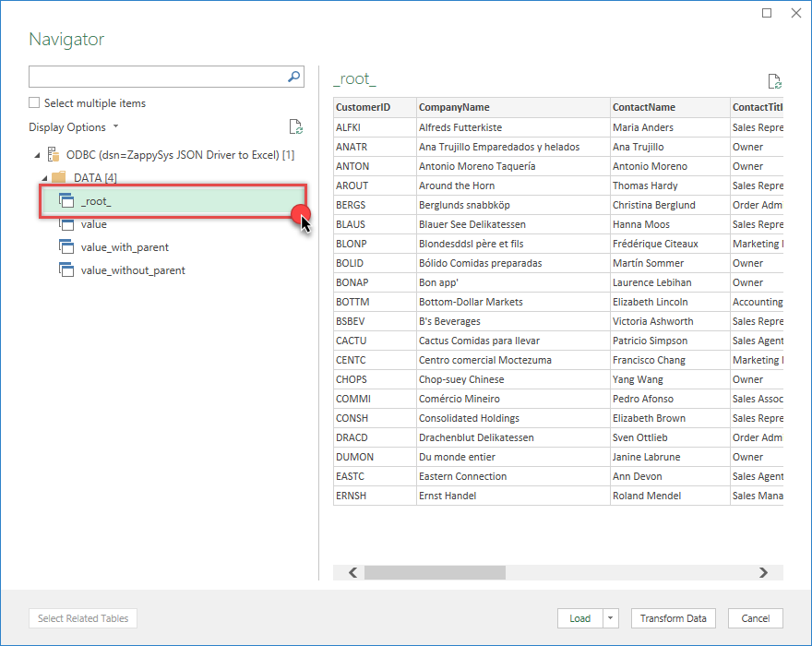Click the value_without_parent table icon
The width and height of the screenshot is (812, 646).
(x=66, y=270)
